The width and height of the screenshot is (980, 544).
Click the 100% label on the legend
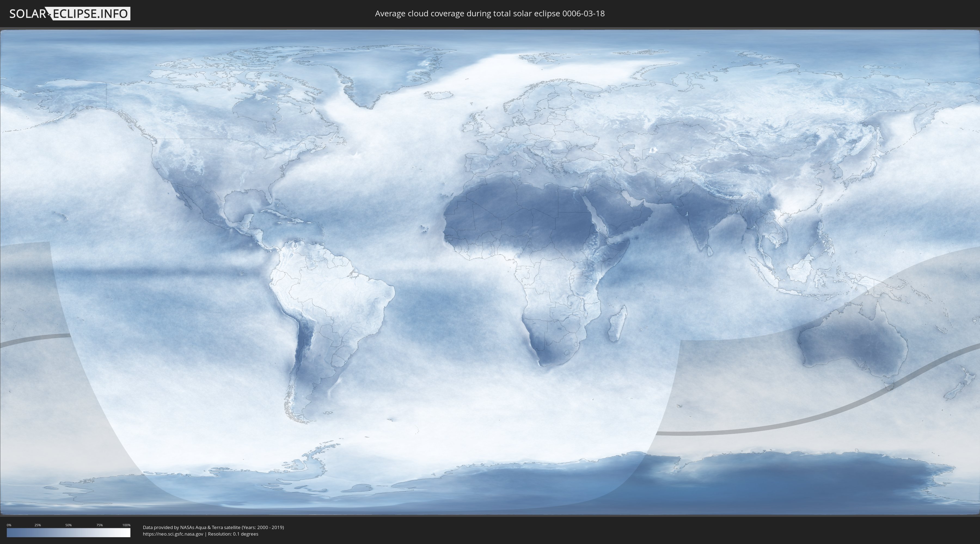tap(126, 525)
